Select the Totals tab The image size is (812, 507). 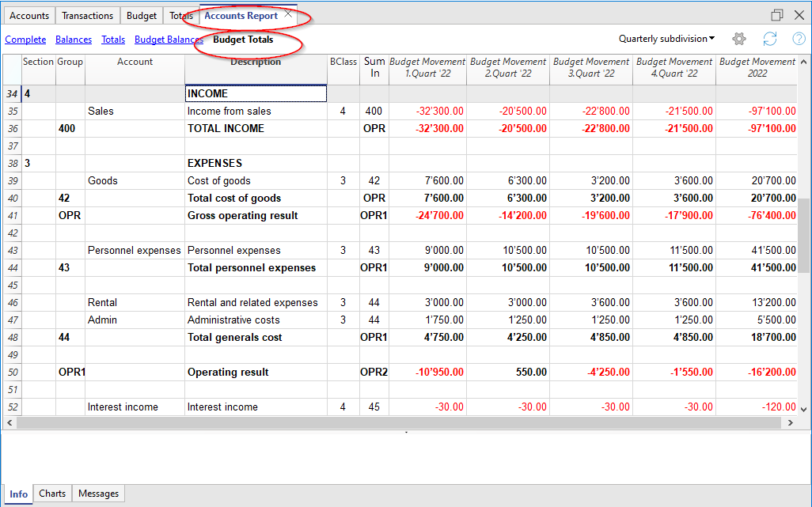tap(180, 15)
